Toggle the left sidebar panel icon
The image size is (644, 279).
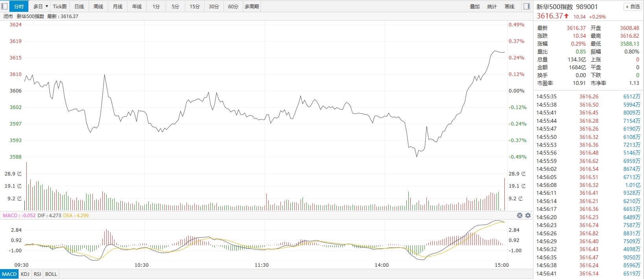coord(5,6)
